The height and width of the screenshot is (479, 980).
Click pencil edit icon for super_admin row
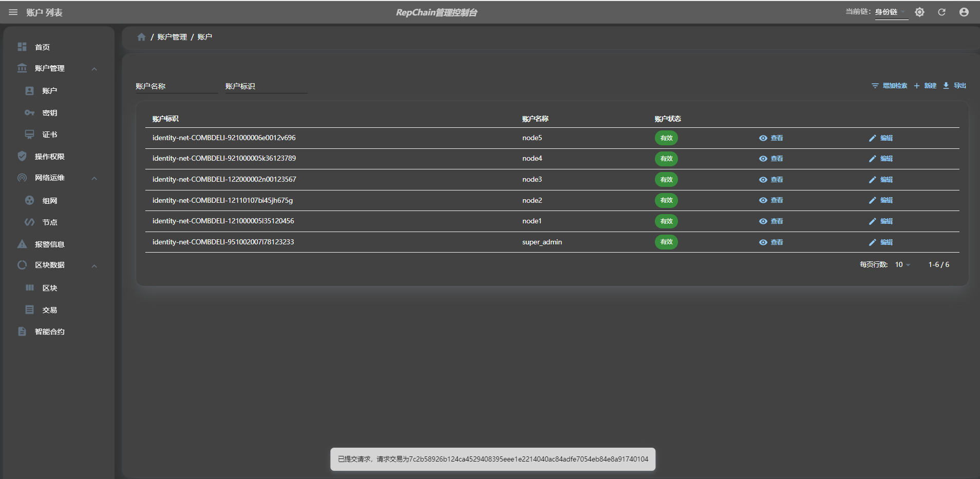[x=872, y=242]
